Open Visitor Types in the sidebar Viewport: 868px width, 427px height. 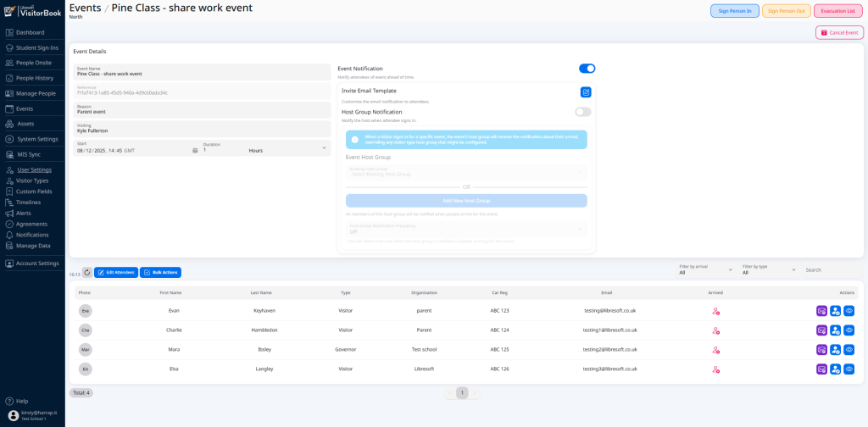point(32,180)
